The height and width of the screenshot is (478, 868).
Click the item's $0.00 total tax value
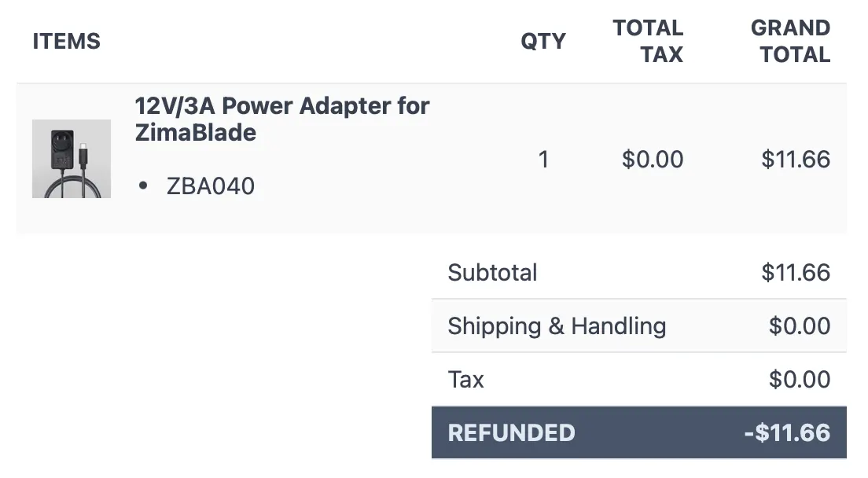tap(653, 160)
